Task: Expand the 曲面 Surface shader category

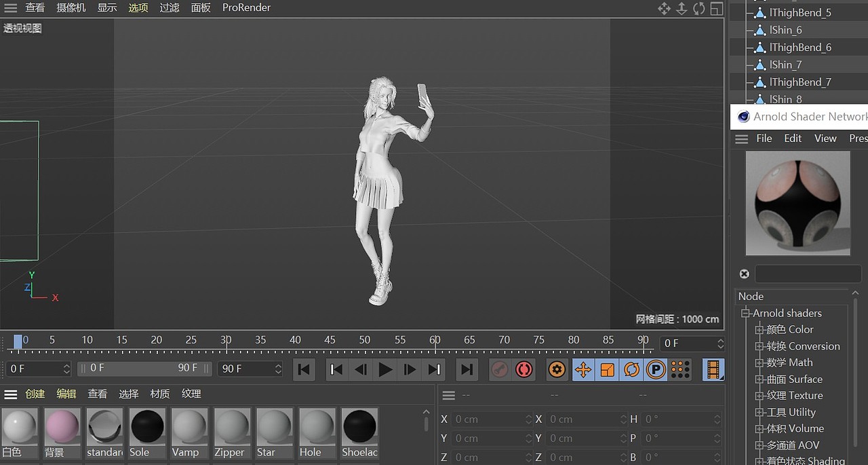Action: pyautogui.click(x=759, y=379)
